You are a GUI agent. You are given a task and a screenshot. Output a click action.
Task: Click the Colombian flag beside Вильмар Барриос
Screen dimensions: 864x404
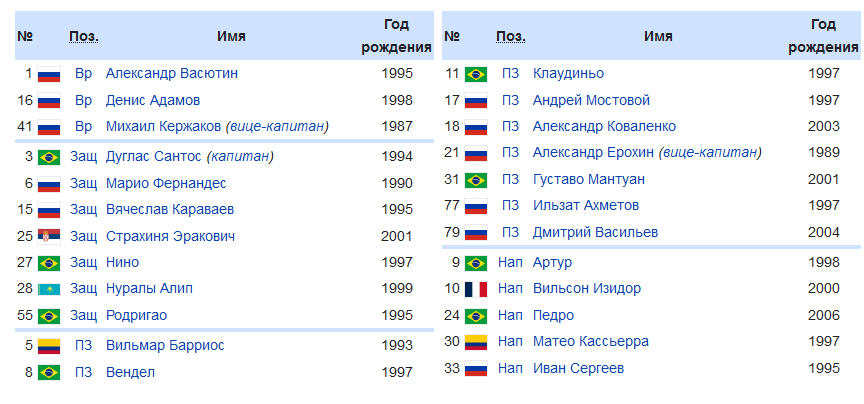tap(49, 346)
